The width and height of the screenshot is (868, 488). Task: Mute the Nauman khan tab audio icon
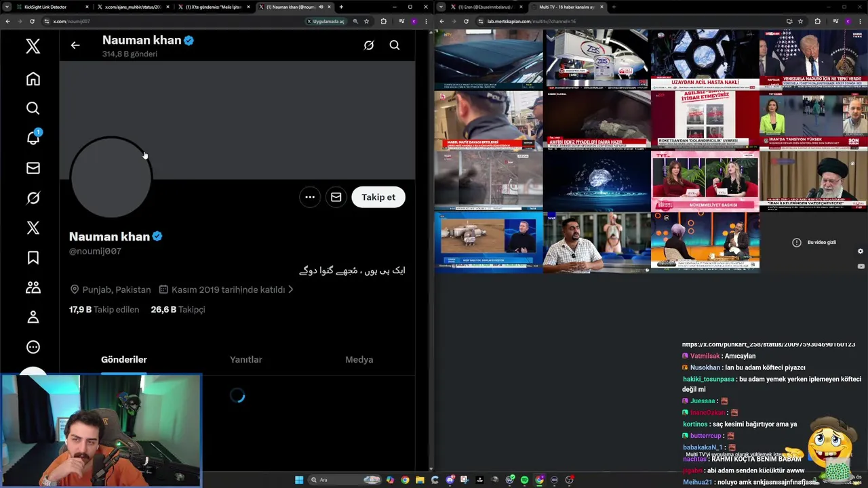tap(320, 7)
